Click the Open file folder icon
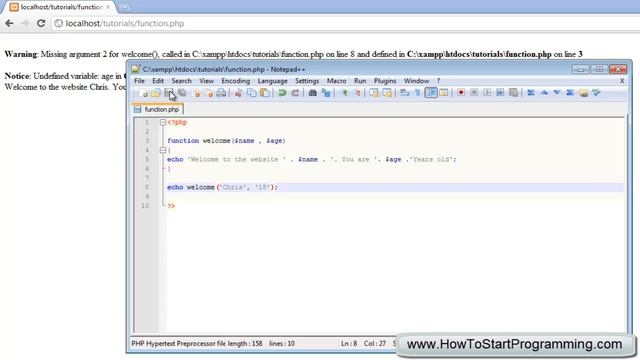The height and width of the screenshot is (360, 640). (x=156, y=93)
